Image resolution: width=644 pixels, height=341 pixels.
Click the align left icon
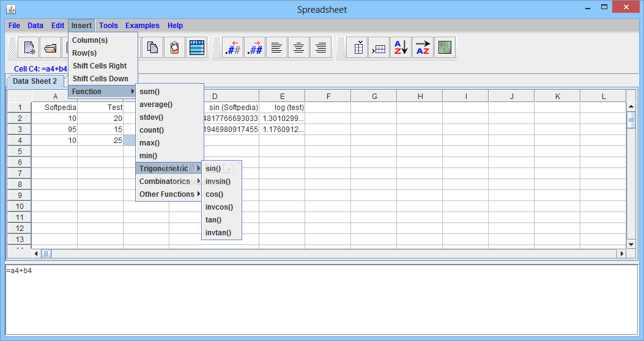click(x=277, y=48)
